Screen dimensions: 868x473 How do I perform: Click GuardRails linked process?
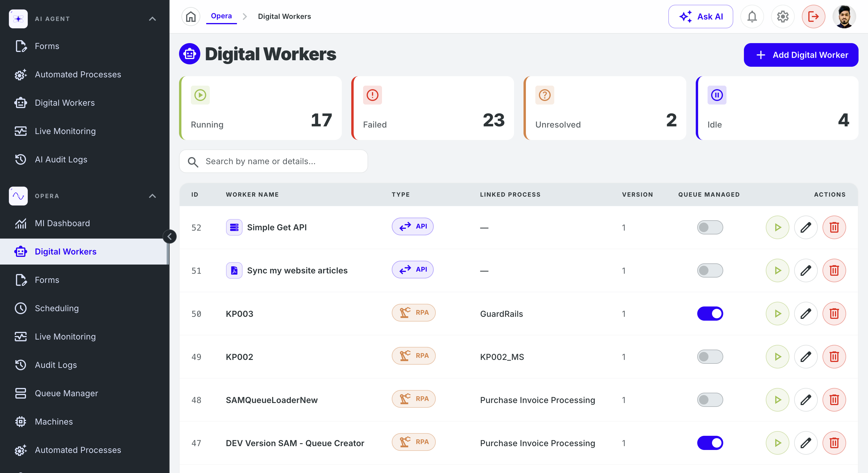501,314
